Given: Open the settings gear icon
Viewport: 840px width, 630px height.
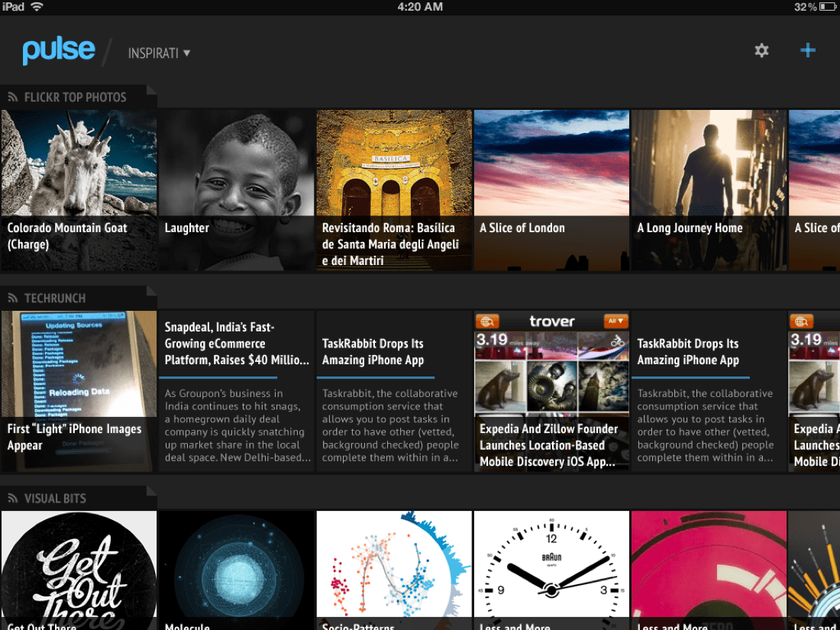Looking at the screenshot, I should 761,50.
